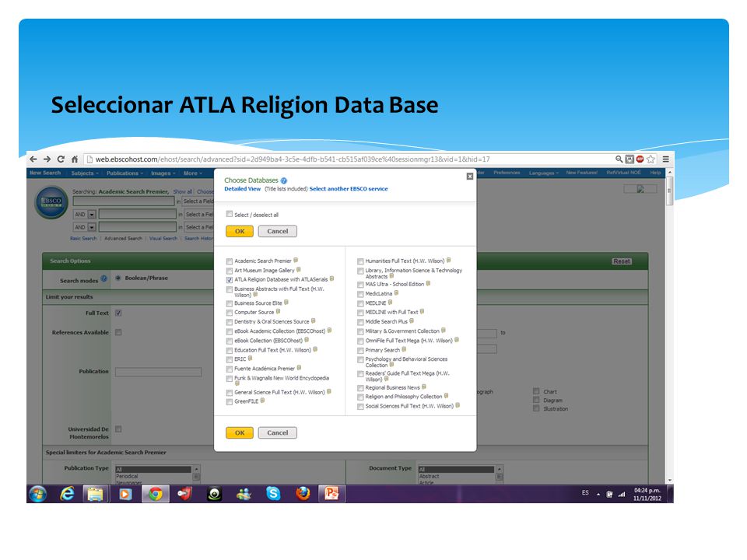The image size is (747, 560).
Task: Tick the Fuente Académica Premier checkbox
Action: click(230, 369)
